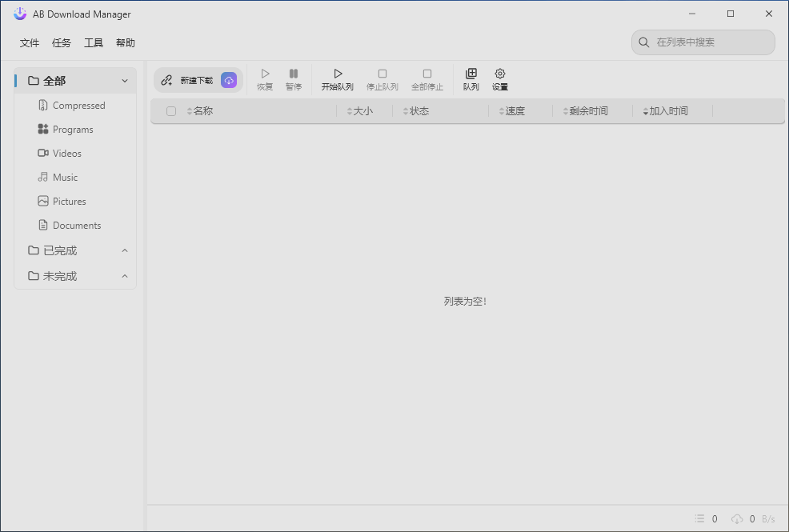Open 设置 settings gear icon
Screen dimensions: 789x532
[500, 74]
